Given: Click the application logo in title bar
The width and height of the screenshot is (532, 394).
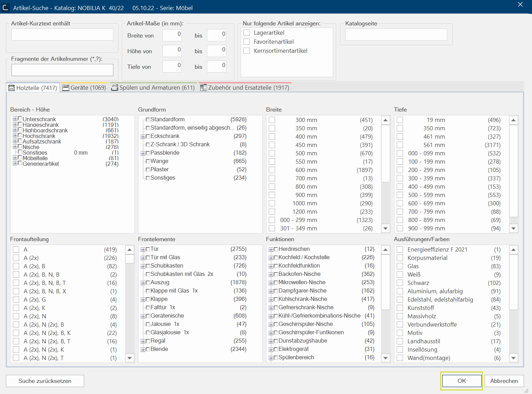Looking at the screenshot, I should [x=6, y=8].
